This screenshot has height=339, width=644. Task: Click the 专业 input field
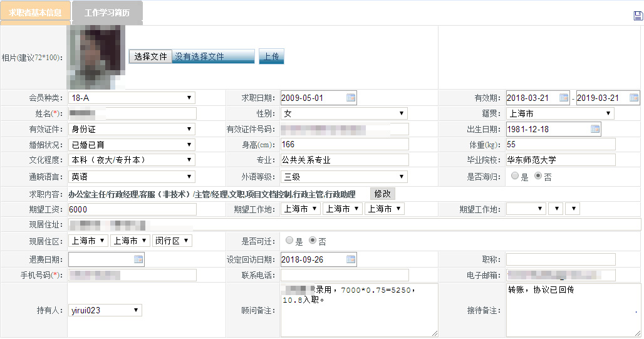(x=345, y=160)
